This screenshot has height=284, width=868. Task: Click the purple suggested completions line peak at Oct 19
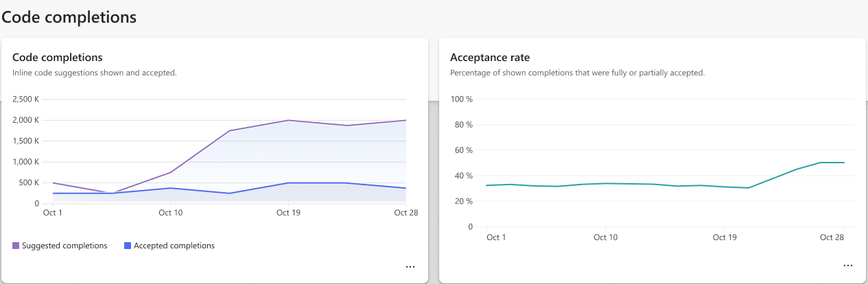(288, 120)
